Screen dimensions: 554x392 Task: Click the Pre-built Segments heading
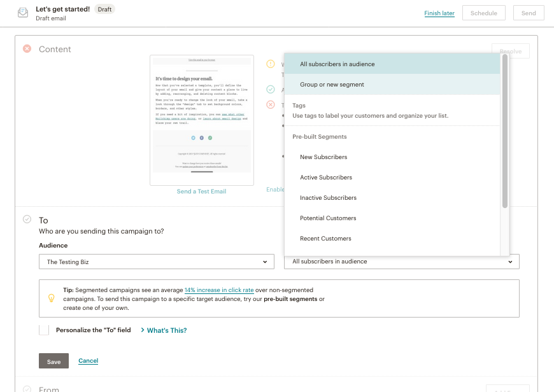coord(320,137)
